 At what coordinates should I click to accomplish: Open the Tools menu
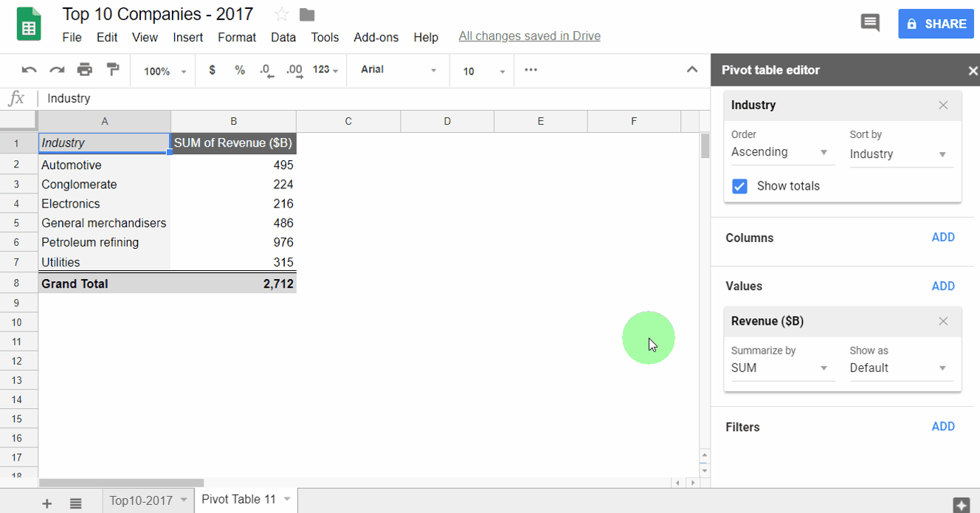[325, 37]
